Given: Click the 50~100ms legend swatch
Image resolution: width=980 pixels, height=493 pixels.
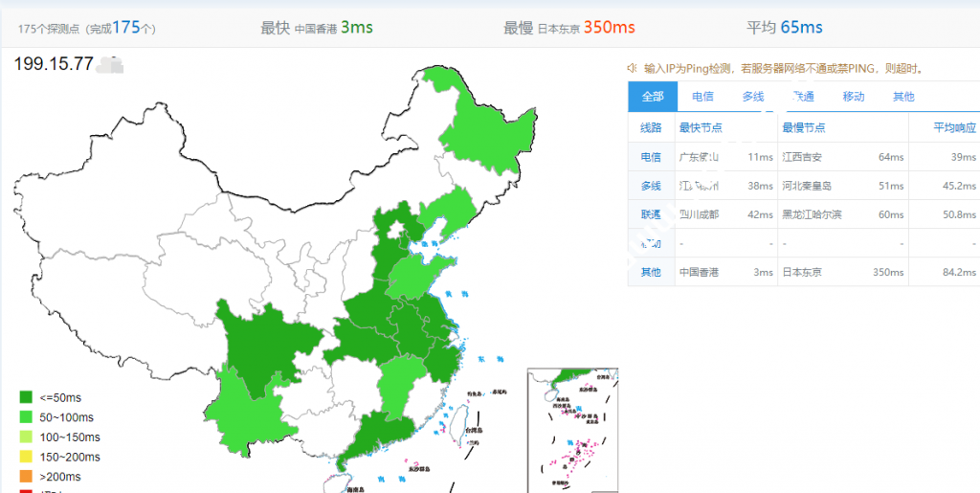Looking at the screenshot, I should coord(26,417).
